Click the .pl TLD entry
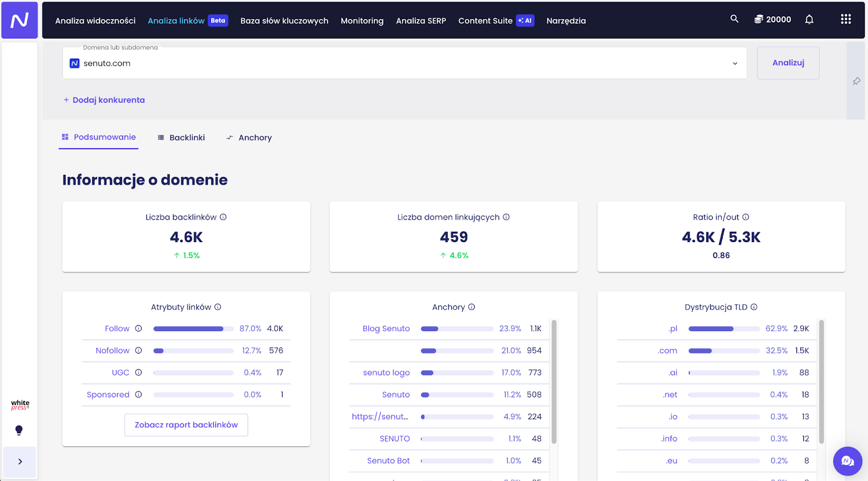The width and height of the screenshot is (868, 481). click(x=673, y=328)
